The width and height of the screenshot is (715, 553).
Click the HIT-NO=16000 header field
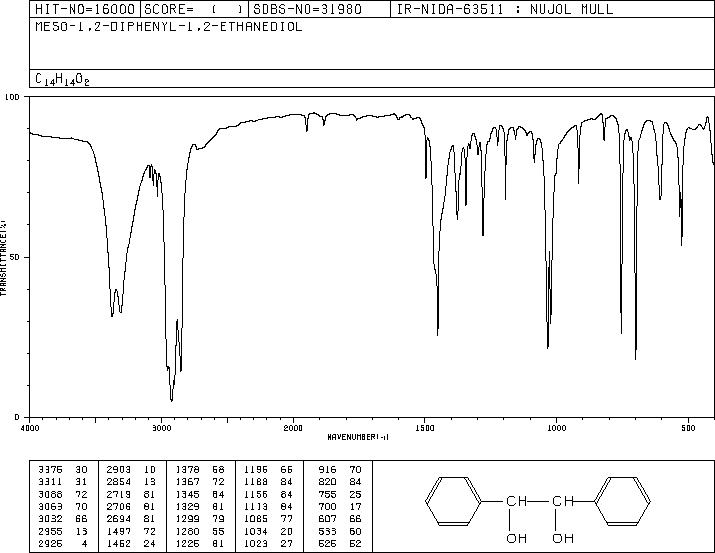point(85,9)
